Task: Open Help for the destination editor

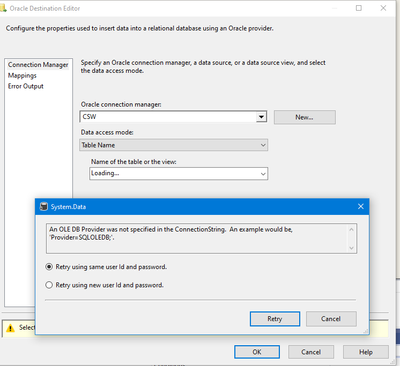Action: [366, 352]
